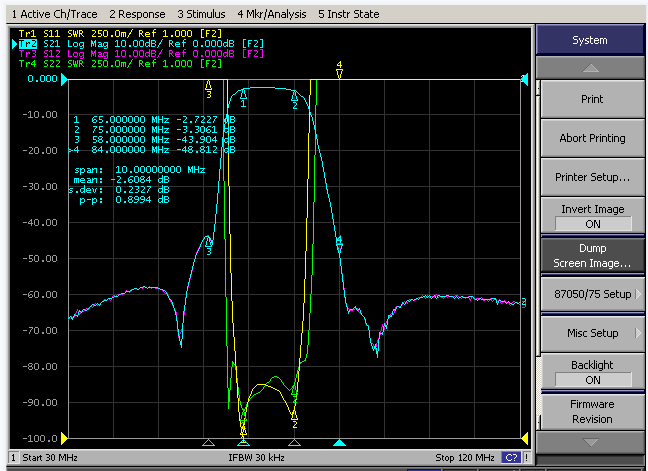Click the exclamation status icon in status bar
Viewport: 648px width, 471px height.
tap(526, 457)
